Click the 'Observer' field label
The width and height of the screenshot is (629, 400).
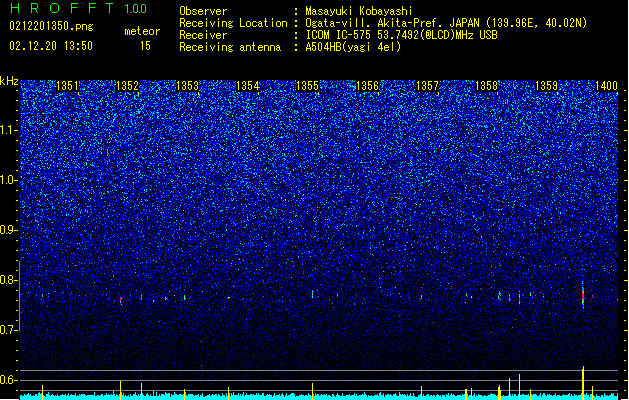[203, 11]
